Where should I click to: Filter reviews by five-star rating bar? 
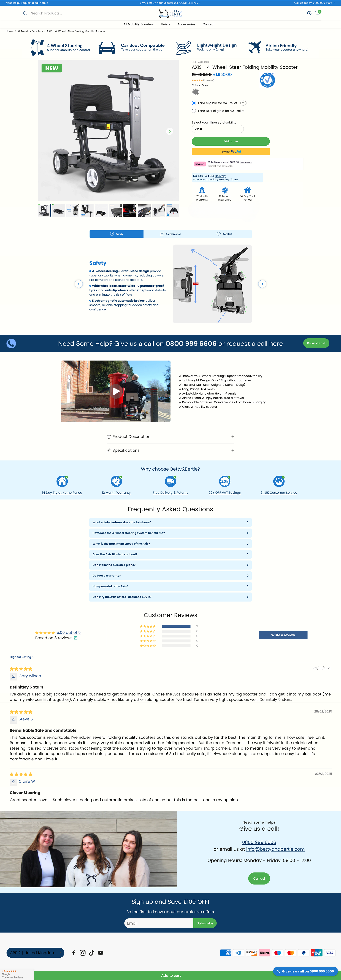[x=176, y=626]
